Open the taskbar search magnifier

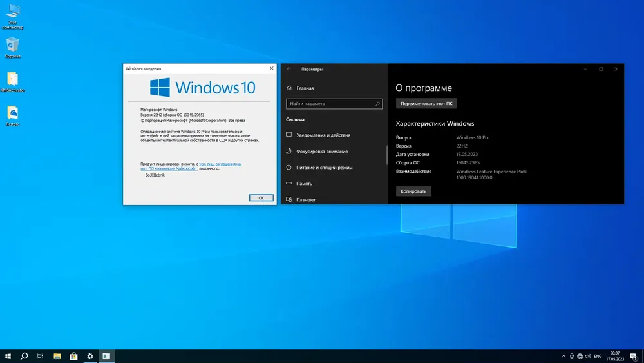click(24, 356)
